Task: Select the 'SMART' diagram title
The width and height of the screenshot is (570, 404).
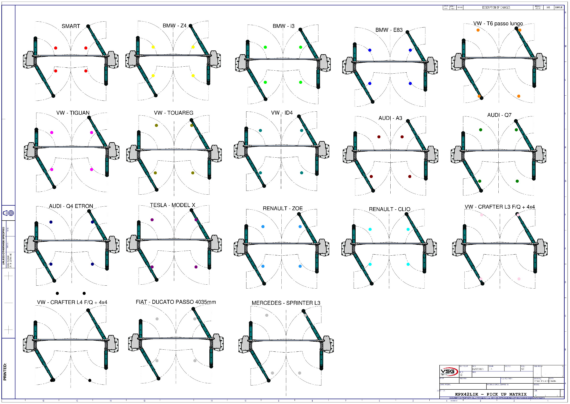Action: pyautogui.click(x=71, y=26)
